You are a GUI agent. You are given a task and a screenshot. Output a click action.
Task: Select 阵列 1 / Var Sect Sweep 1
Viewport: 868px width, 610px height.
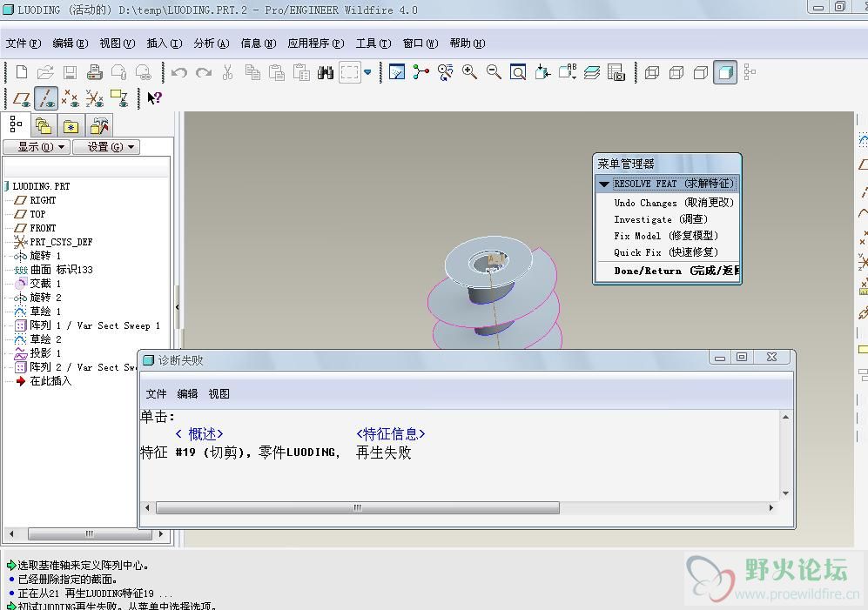(95, 325)
